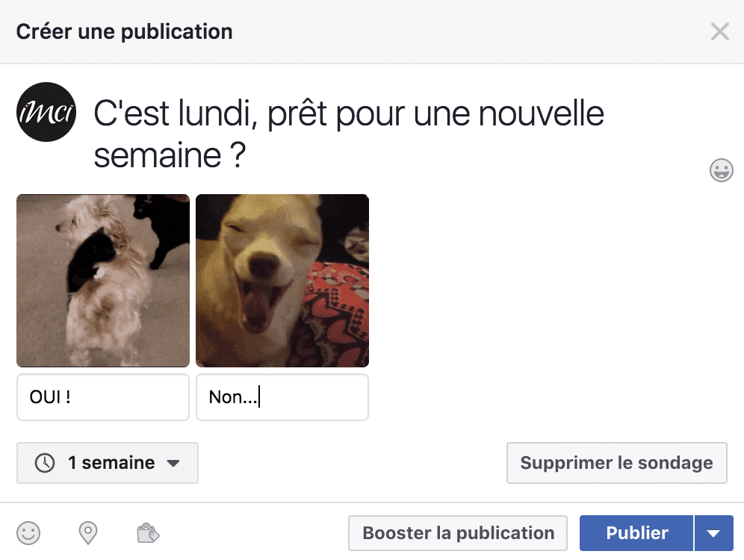Click the clock icon in poll duration
The height and width of the screenshot is (560, 744).
45,463
